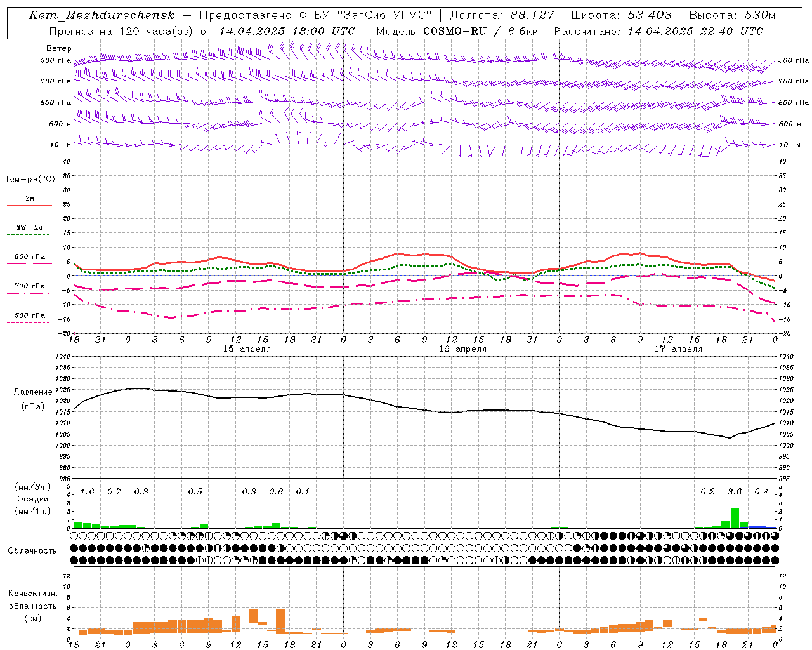Screen dimensions: 812x650
Task: Click the Td 2м dew point legend entry
Action: (30, 227)
